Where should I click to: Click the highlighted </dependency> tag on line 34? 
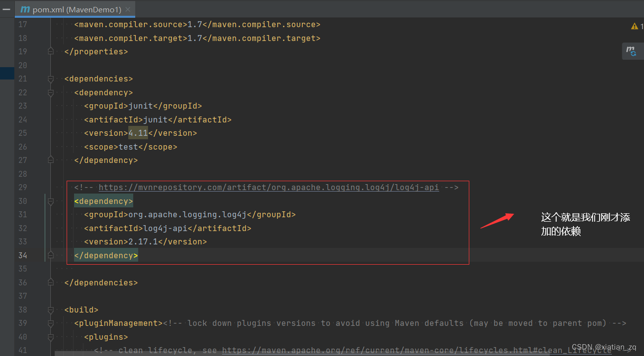click(x=106, y=255)
